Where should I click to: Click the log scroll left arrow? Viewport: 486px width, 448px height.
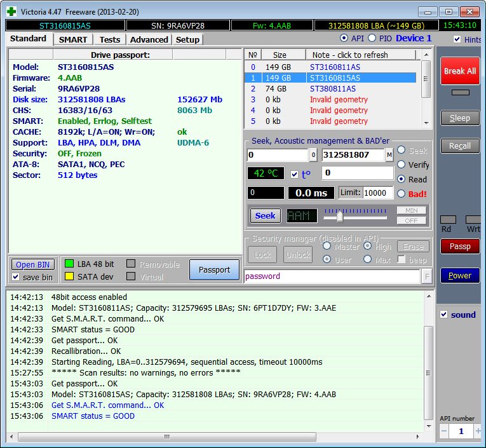coord(11,437)
